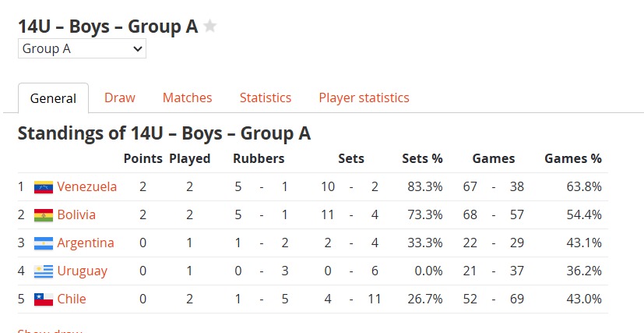Viewport: 644px width, 333px height.
Task: Click the Points column header
Action: coord(143,158)
